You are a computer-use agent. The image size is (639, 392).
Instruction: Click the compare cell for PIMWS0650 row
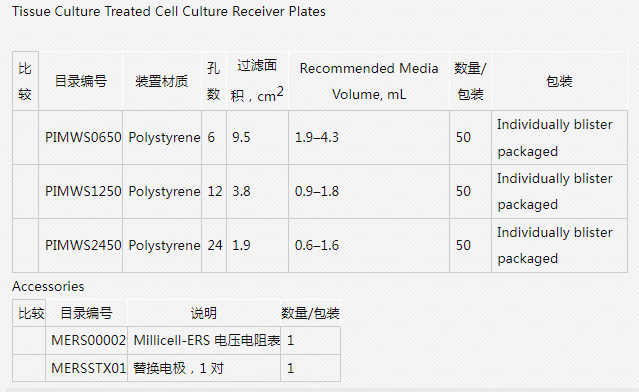[x=26, y=137]
